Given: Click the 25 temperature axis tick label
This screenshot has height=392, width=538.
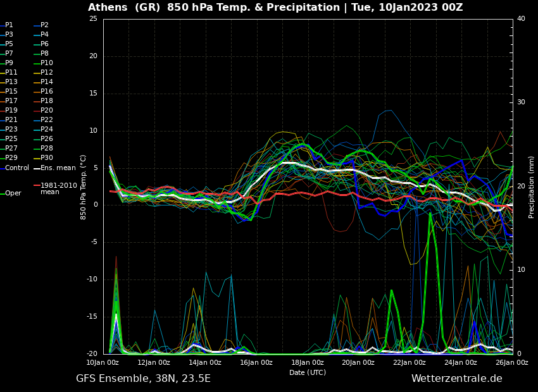Looking at the screenshot, I should [x=93, y=19].
